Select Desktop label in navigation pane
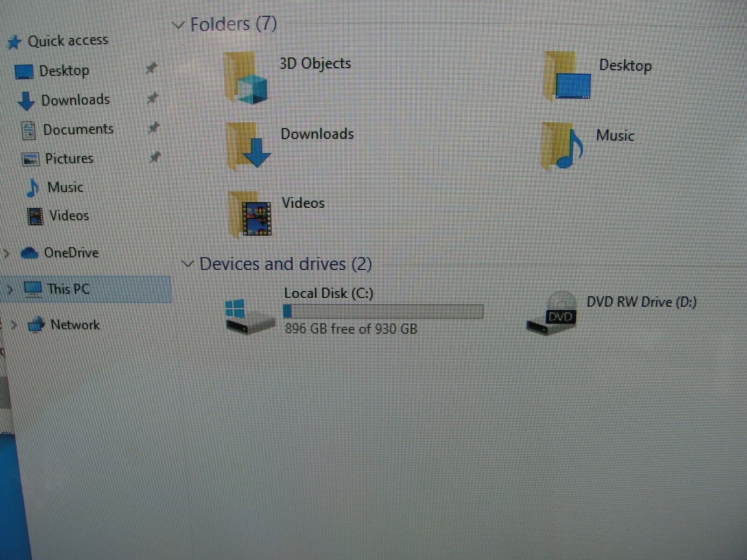747x560 pixels. pos(64,71)
